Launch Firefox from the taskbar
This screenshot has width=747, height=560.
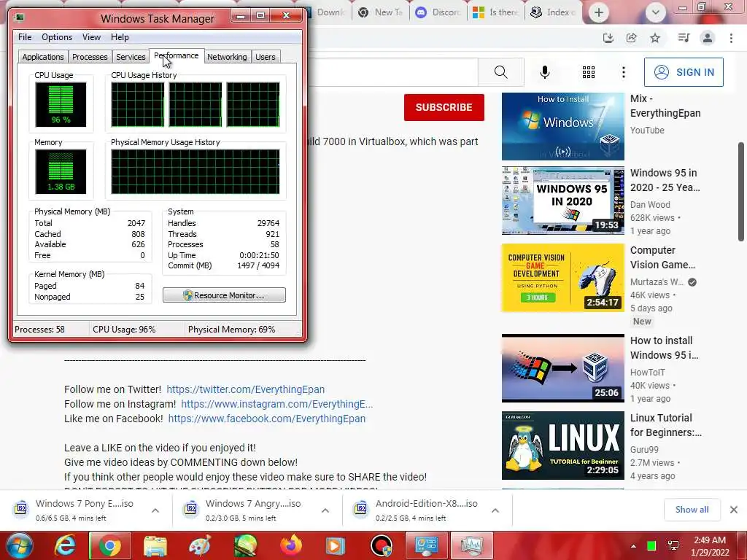coord(291,545)
